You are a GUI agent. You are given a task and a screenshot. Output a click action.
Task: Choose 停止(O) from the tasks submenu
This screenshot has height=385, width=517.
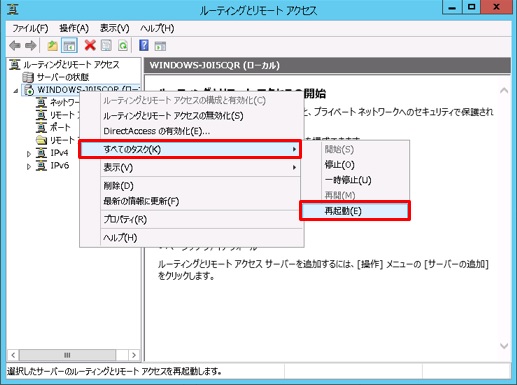(339, 165)
